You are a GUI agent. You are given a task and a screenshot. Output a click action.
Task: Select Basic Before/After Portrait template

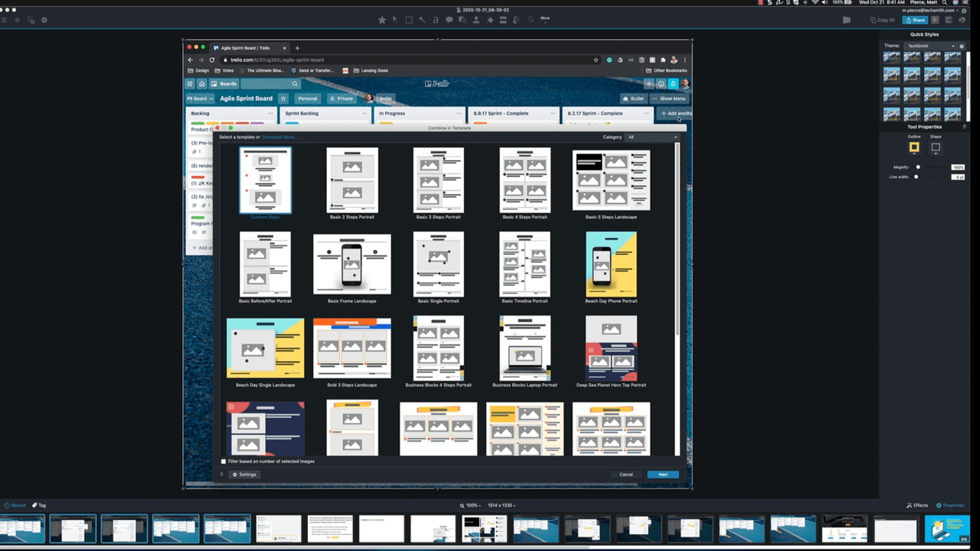(x=265, y=267)
